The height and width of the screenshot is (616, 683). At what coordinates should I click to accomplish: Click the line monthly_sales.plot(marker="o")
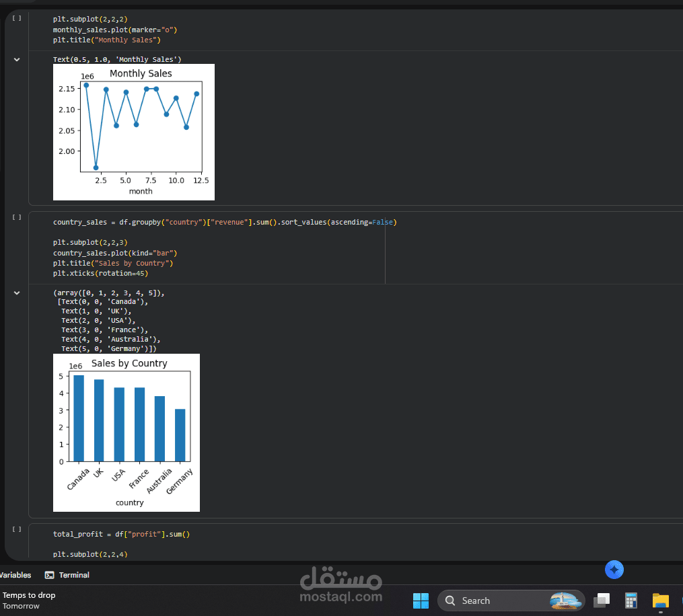pos(115,30)
